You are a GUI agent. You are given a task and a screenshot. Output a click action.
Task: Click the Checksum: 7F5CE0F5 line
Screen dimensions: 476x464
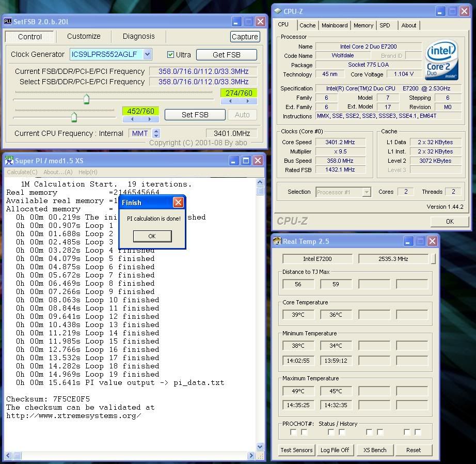click(x=48, y=399)
